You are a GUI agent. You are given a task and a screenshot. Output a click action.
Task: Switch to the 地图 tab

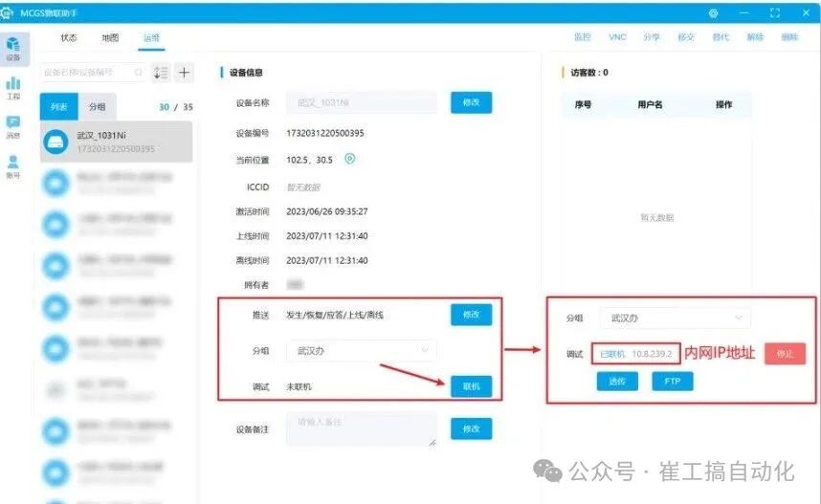[110, 37]
